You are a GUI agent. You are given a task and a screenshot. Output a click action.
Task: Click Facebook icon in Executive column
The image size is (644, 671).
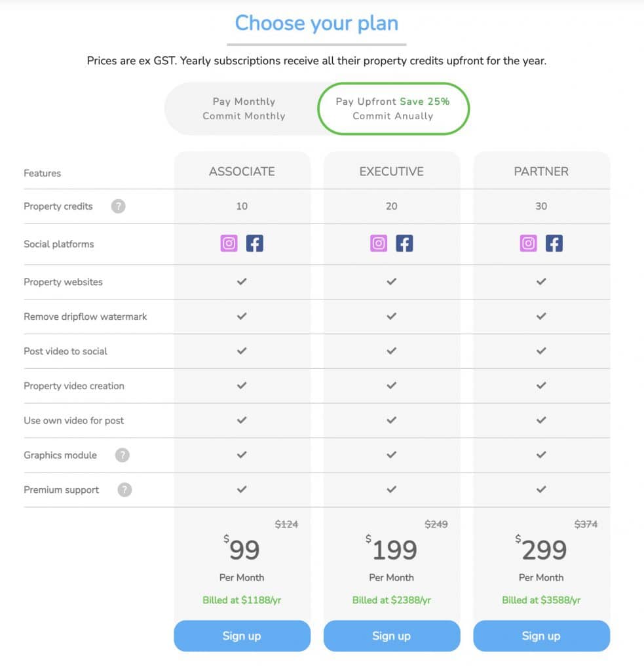[x=404, y=244]
